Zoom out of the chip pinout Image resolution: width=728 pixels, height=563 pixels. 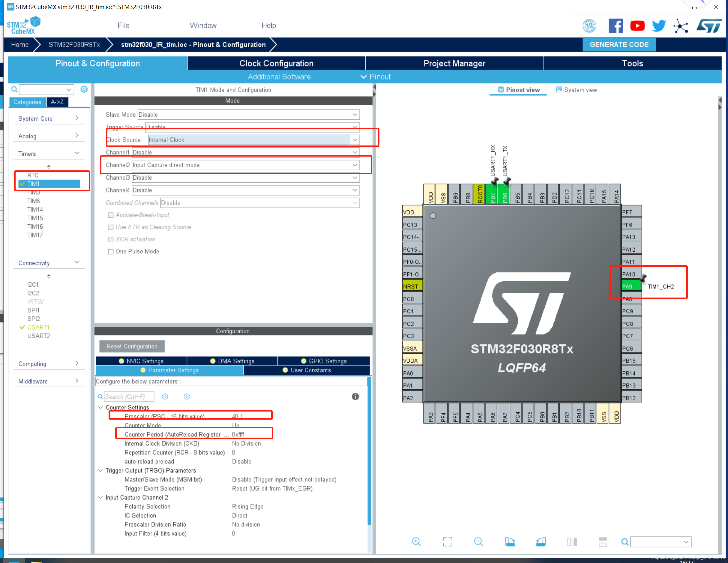[x=478, y=542]
